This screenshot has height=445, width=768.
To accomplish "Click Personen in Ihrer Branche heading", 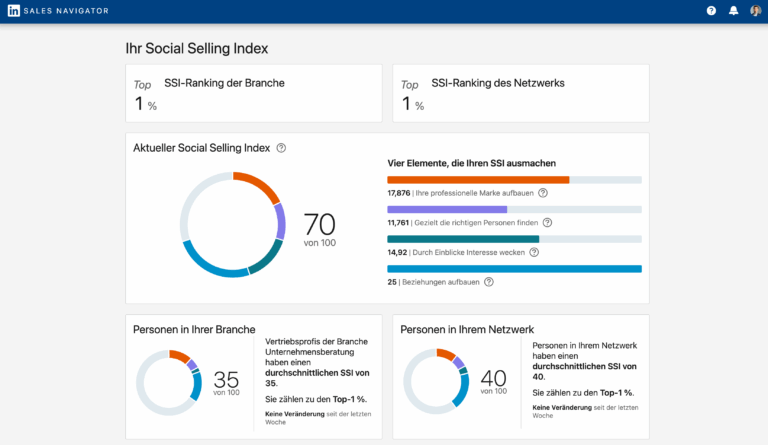I will point(194,329).
